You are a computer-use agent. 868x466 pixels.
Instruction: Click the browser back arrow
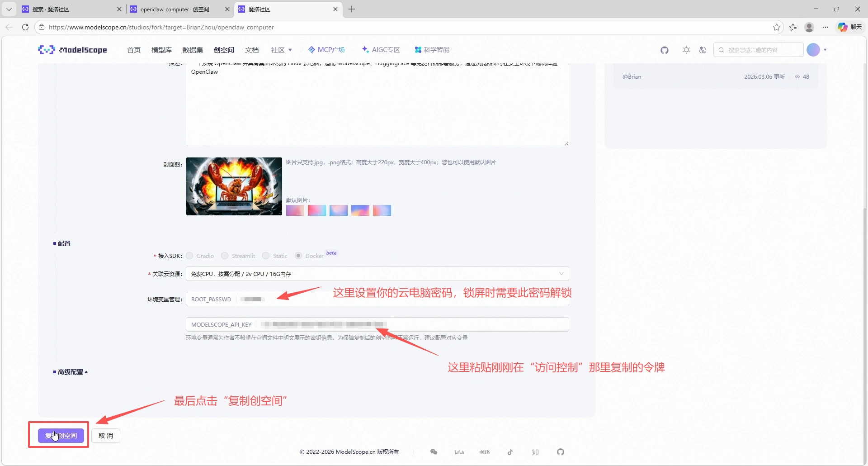[9, 27]
